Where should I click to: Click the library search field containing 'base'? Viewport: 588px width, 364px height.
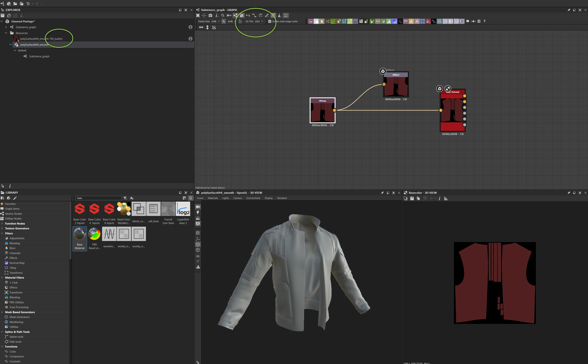(x=99, y=198)
